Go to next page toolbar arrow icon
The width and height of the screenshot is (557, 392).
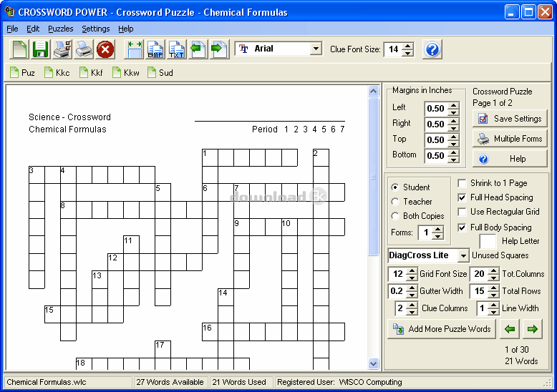pyautogui.click(x=219, y=49)
